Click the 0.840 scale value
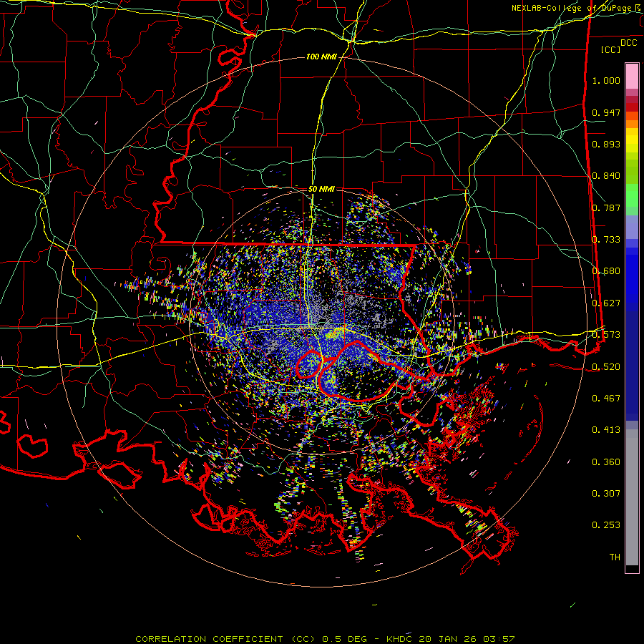 (606, 176)
